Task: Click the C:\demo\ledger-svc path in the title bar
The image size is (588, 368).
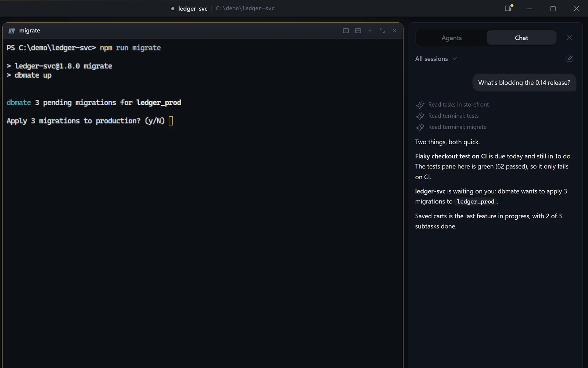Action: [245, 8]
